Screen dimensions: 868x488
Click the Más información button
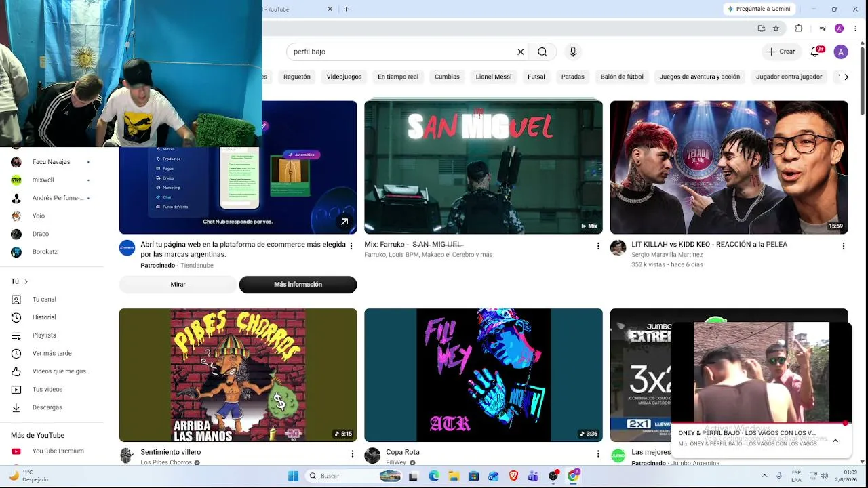pos(298,285)
